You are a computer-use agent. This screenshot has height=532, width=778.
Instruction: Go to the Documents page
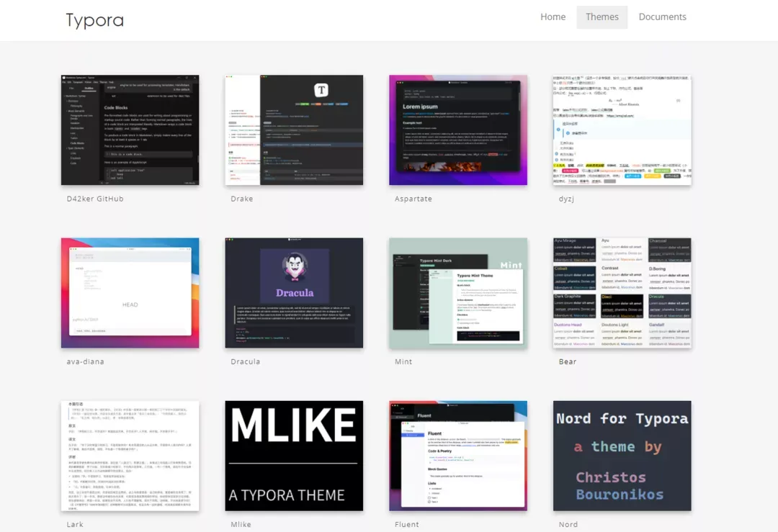[662, 17]
